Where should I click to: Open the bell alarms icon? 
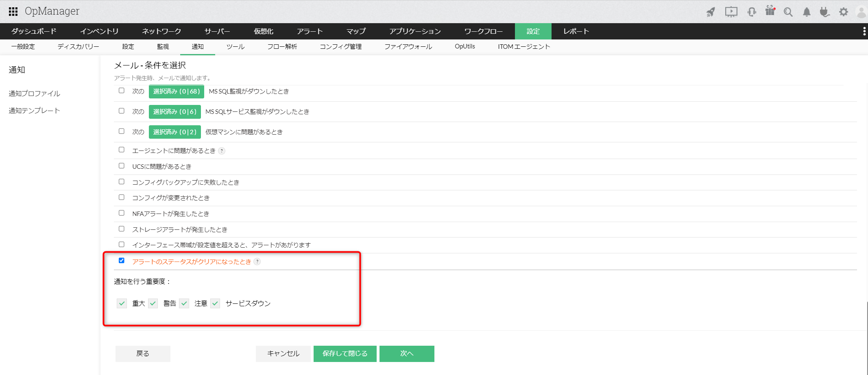[807, 12]
